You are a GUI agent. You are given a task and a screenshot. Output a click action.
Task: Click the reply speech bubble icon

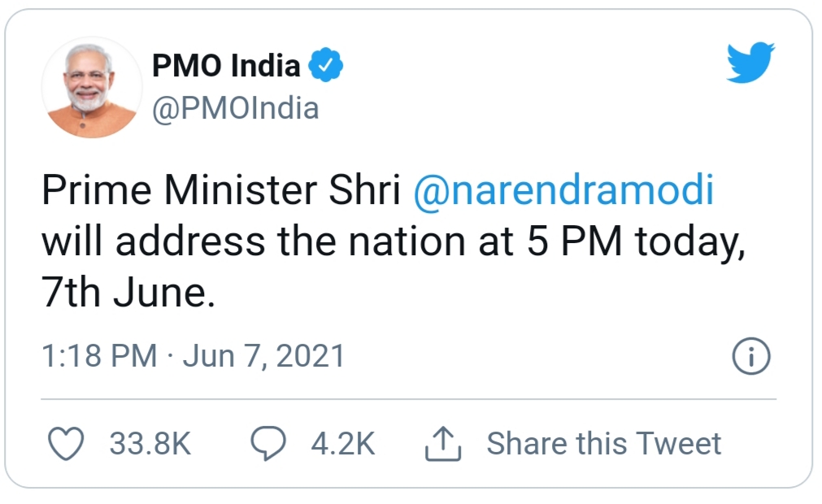pos(268,444)
